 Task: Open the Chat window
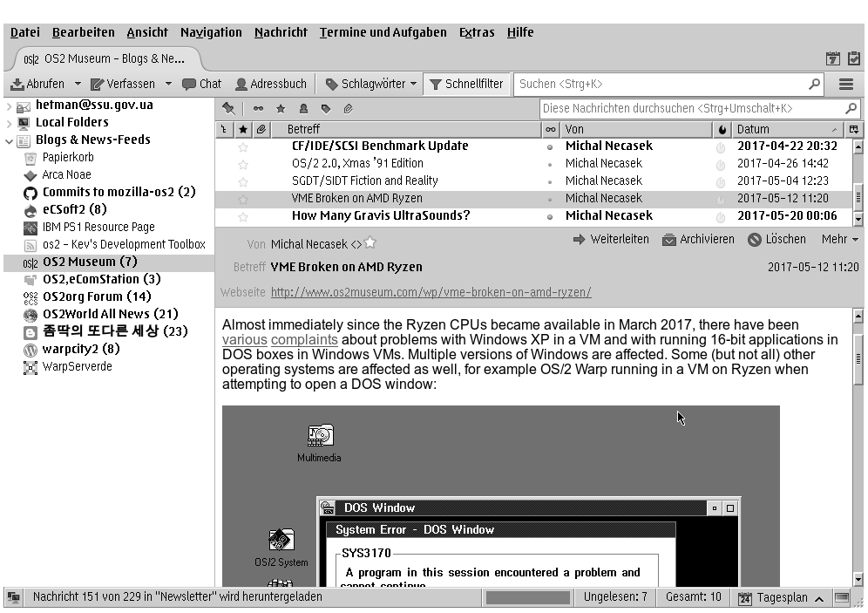(x=202, y=85)
